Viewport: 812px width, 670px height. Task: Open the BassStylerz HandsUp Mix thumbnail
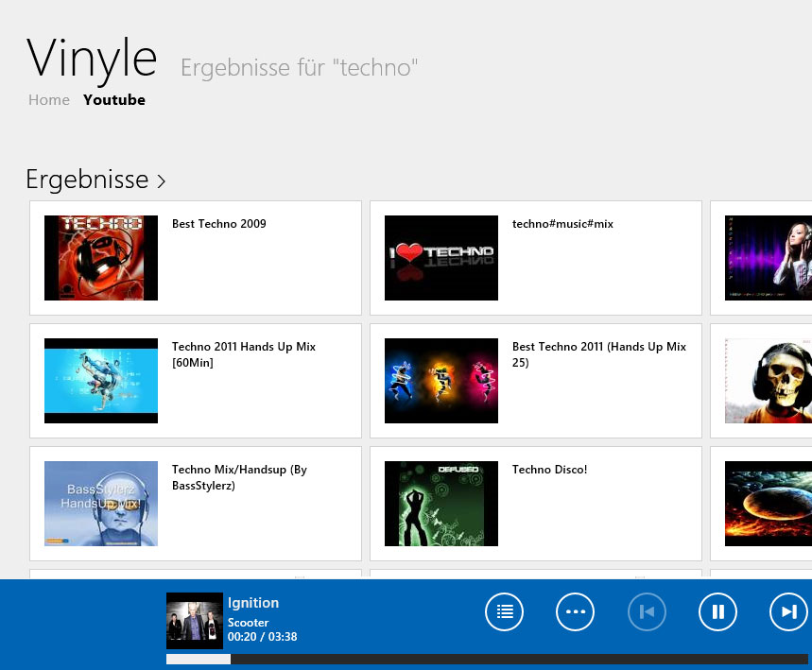point(101,504)
